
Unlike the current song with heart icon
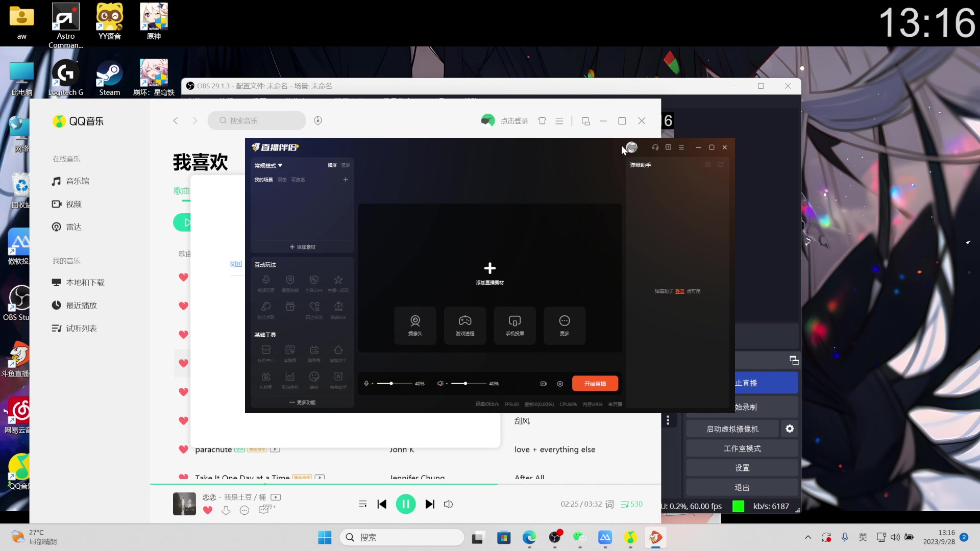coord(207,510)
